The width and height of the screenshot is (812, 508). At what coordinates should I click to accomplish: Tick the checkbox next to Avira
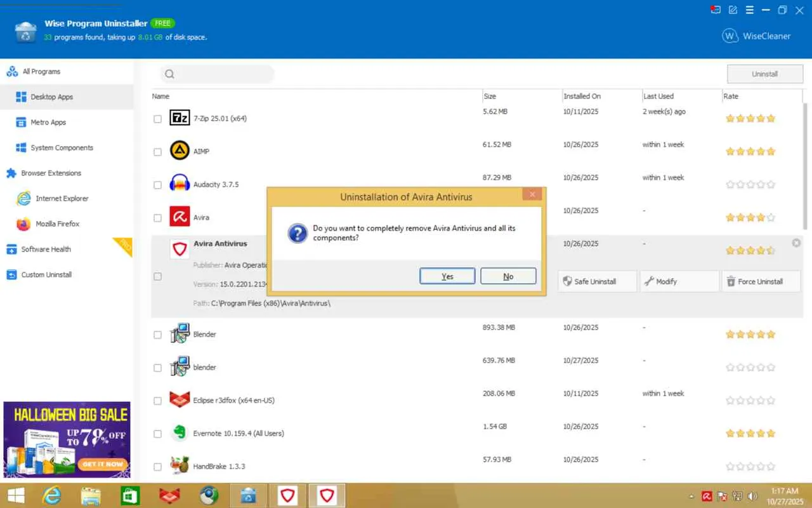coord(157,218)
